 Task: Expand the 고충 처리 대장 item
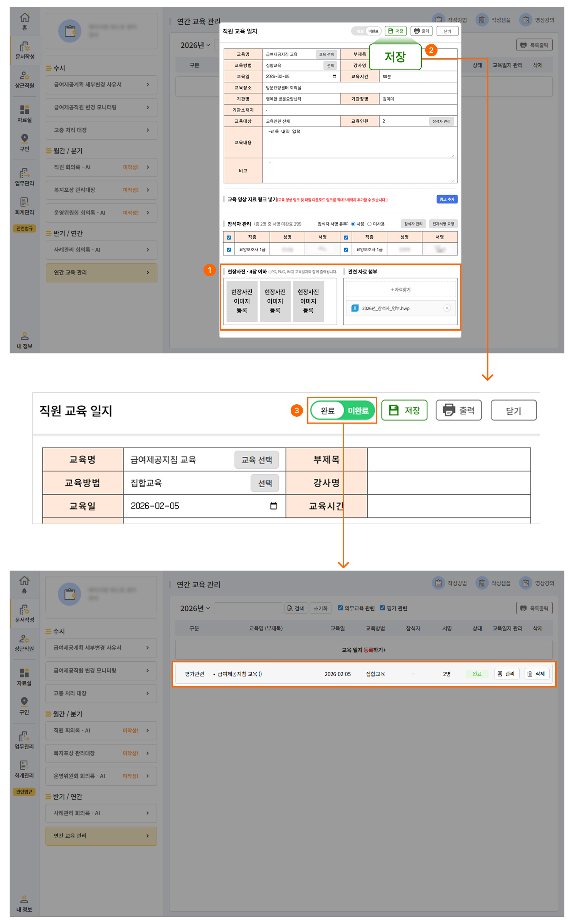pyautogui.click(x=101, y=693)
